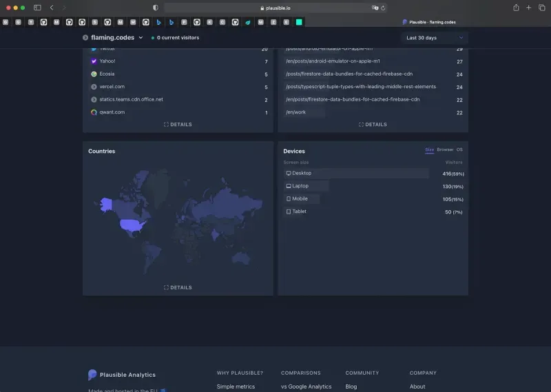Open the pinned tab labeled E
The width and height of the screenshot is (551, 392).
click(287, 22)
